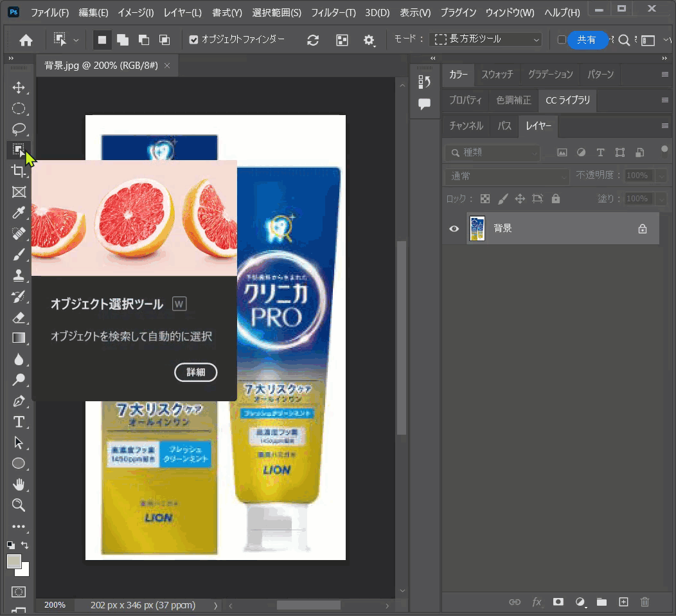The image size is (676, 616).
Task: Open the blend mode 通常 dropdown
Action: pyautogui.click(x=507, y=176)
